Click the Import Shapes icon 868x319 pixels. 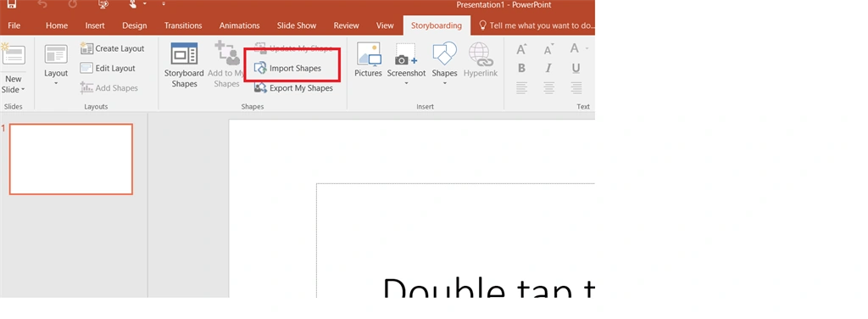[x=260, y=68]
